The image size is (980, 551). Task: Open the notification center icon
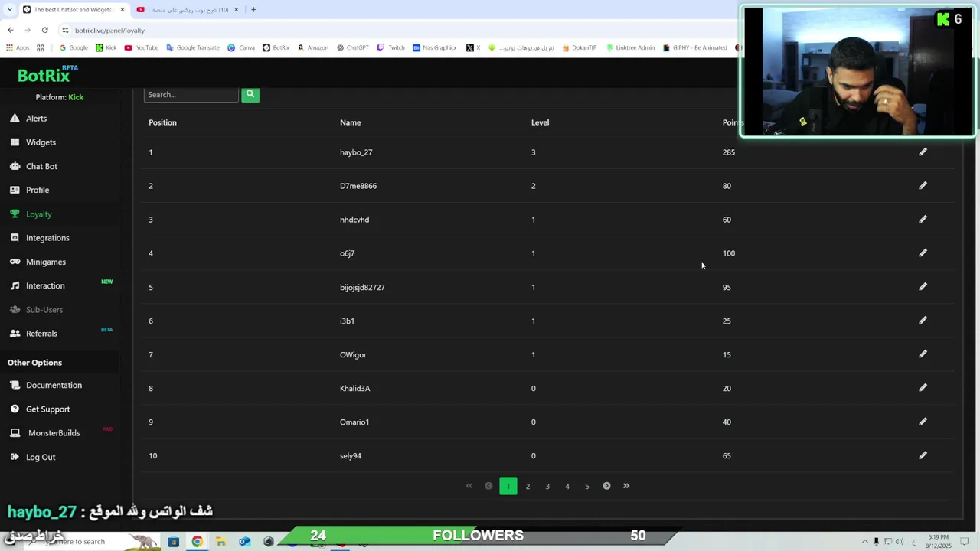tap(965, 542)
